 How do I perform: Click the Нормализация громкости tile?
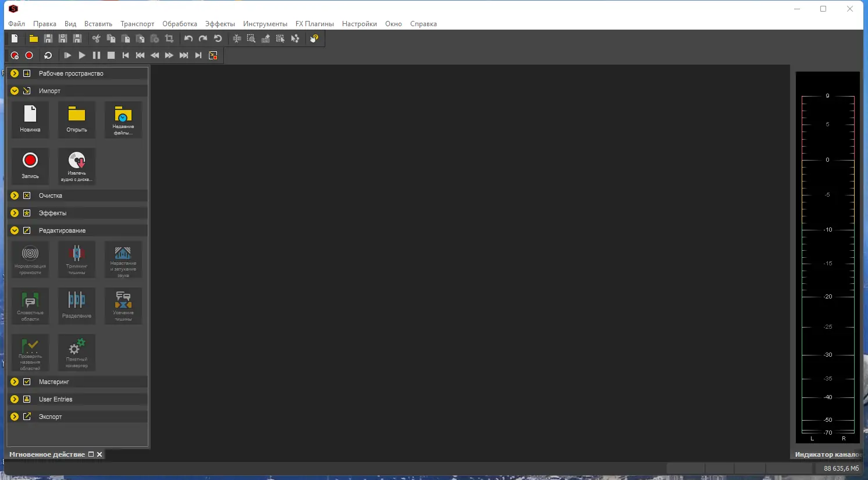(30, 259)
